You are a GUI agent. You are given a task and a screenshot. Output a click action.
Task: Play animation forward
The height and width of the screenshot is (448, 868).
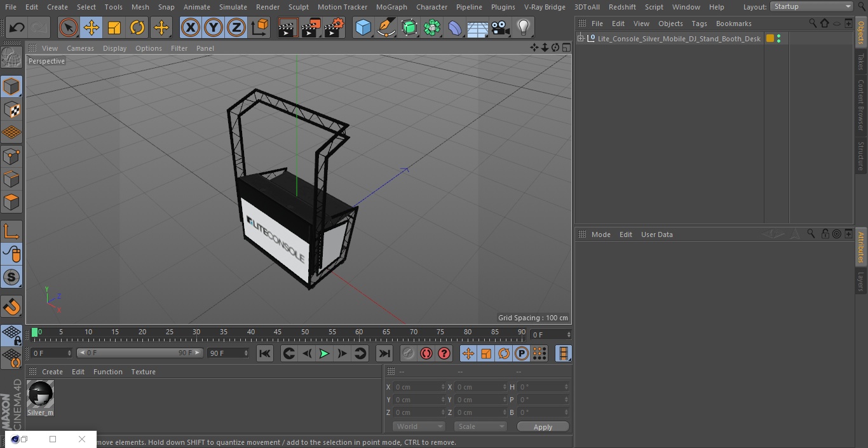[x=324, y=353]
